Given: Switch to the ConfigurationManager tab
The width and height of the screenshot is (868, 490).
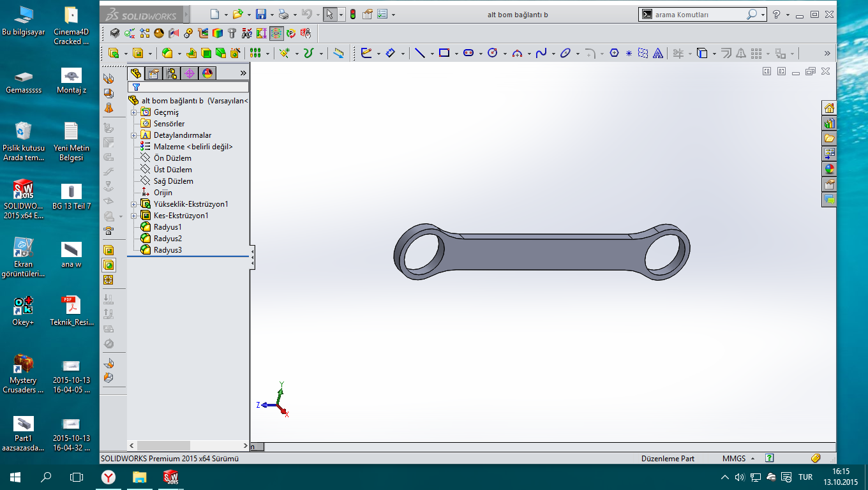Looking at the screenshot, I should point(172,73).
